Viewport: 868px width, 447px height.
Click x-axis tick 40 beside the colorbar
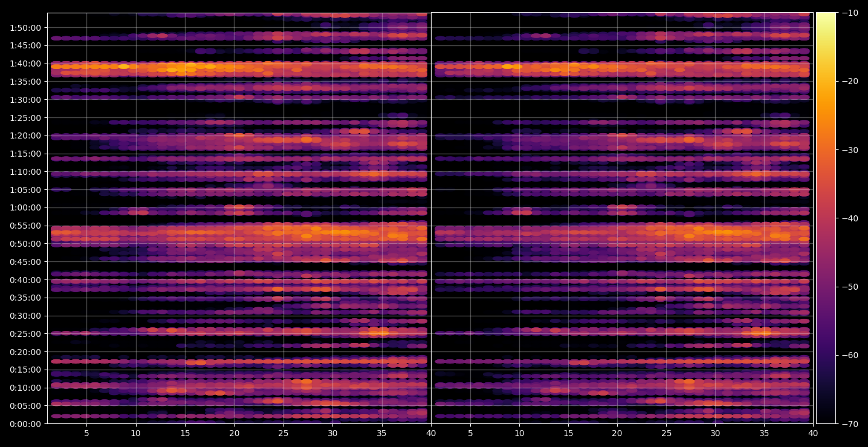[x=813, y=434]
